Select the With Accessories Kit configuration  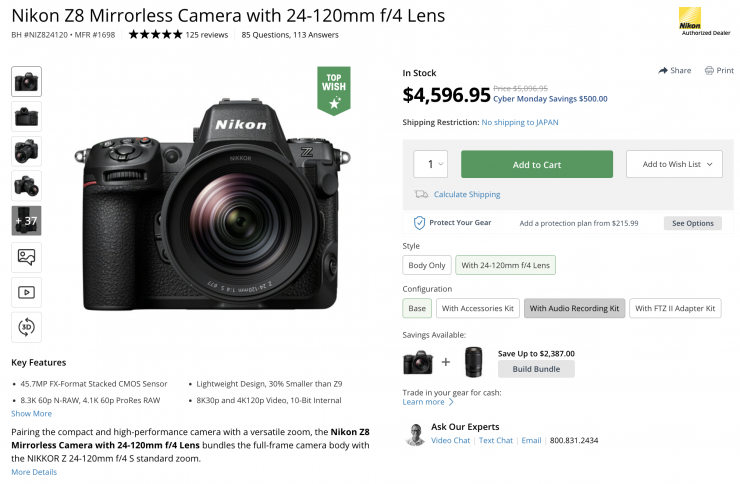(x=477, y=309)
